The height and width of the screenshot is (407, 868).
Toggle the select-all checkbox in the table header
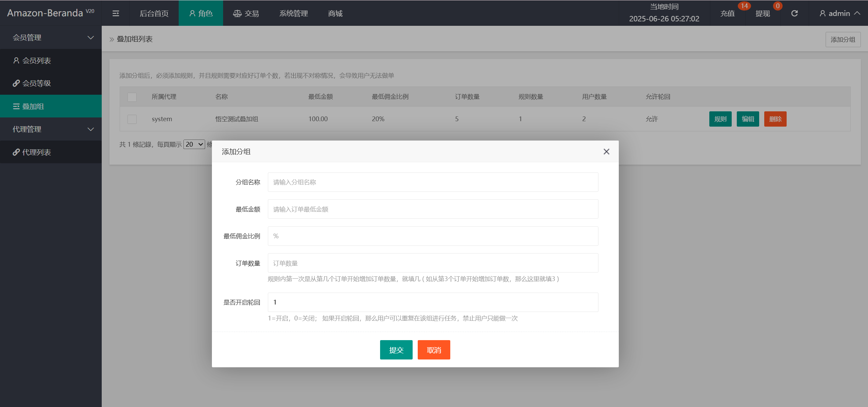(x=132, y=97)
